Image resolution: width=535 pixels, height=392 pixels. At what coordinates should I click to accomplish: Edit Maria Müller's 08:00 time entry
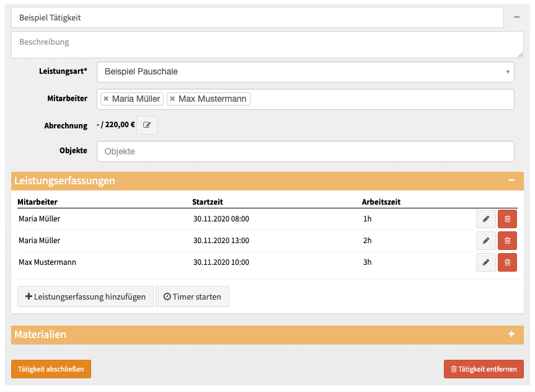[x=485, y=219]
